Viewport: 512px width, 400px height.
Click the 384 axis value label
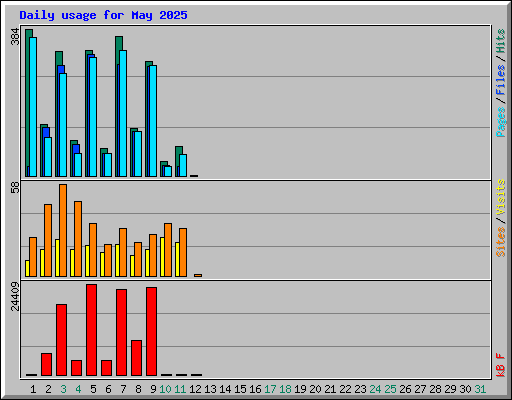15,37
